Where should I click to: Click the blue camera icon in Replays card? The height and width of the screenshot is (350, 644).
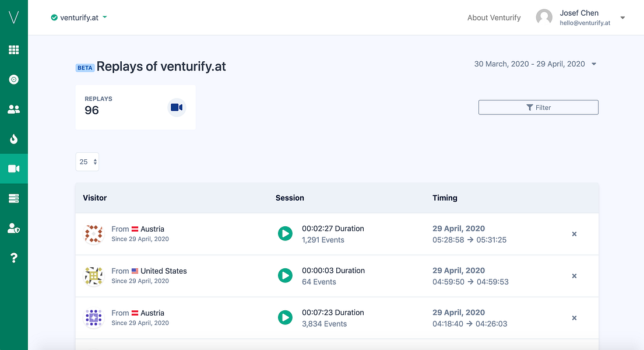pyautogui.click(x=177, y=107)
